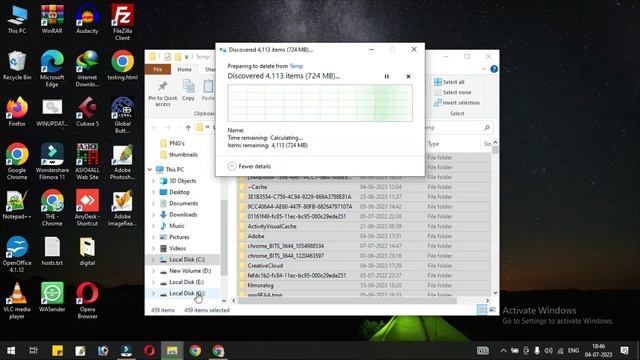Click search magnifier in Explorer
The image size is (640, 360).
pos(487,128)
